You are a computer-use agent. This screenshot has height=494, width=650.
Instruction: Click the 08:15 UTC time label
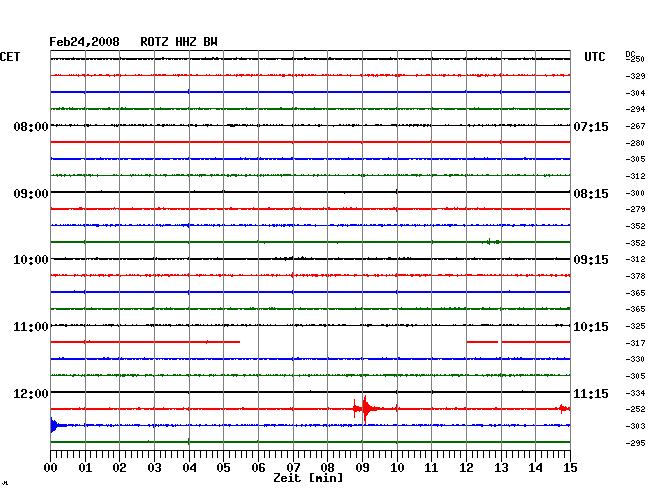coord(591,194)
